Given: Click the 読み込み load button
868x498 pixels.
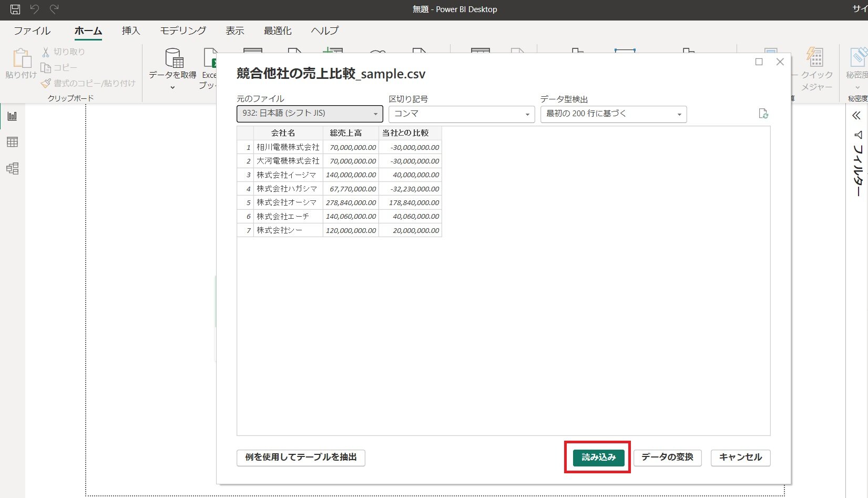Looking at the screenshot, I should [x=598, y=458].
